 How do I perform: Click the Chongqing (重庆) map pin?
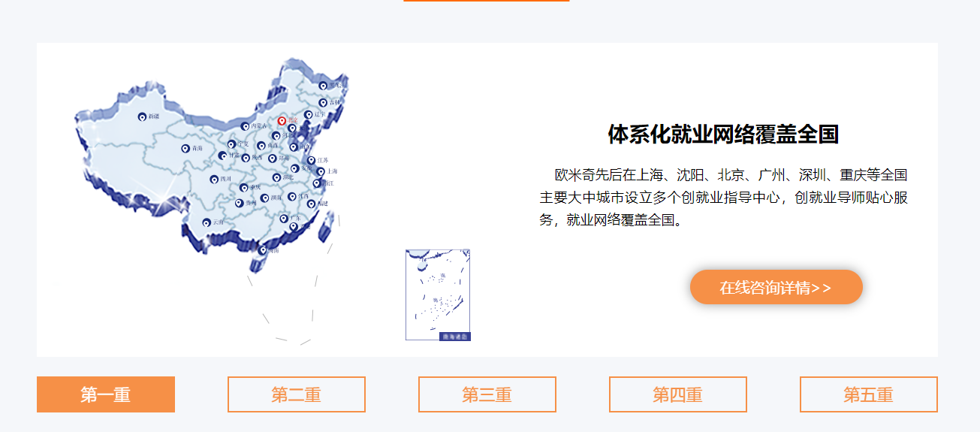pyautogui.click(x=243, y=188)
